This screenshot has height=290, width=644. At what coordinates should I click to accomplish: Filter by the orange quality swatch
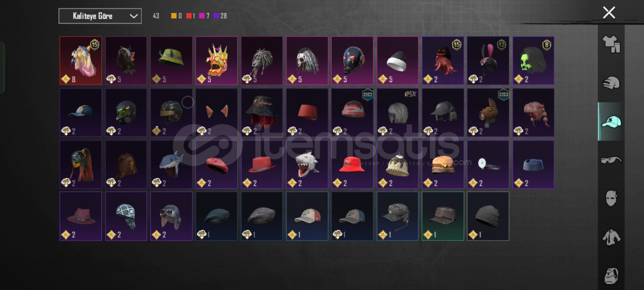click(174, 16)
